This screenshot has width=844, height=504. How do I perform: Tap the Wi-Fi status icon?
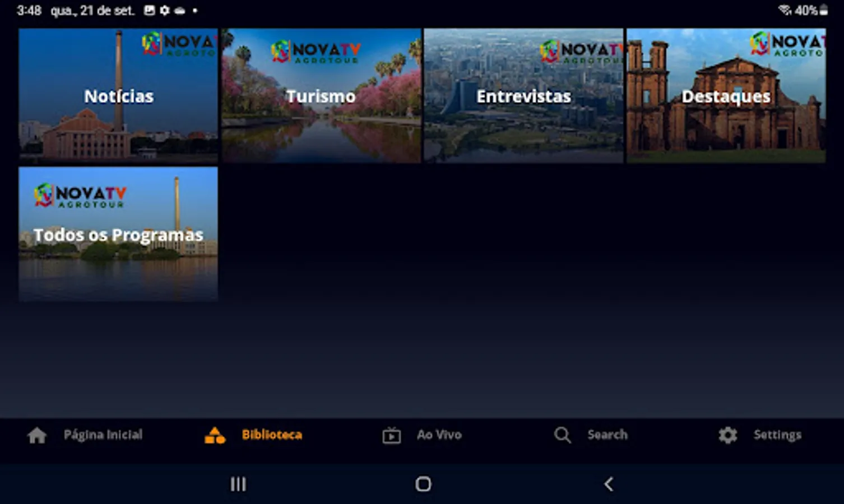pos(785,10)
